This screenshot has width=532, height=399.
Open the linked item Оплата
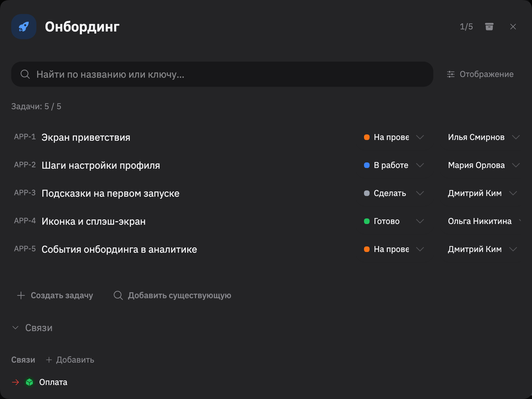click(x=53, y=382)
